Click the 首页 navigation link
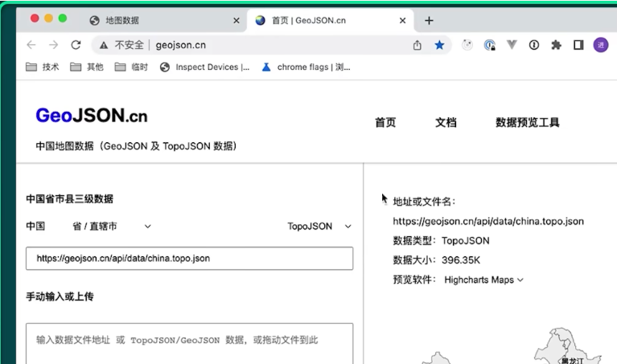617x364 pixels. click(x=385, y=122)
